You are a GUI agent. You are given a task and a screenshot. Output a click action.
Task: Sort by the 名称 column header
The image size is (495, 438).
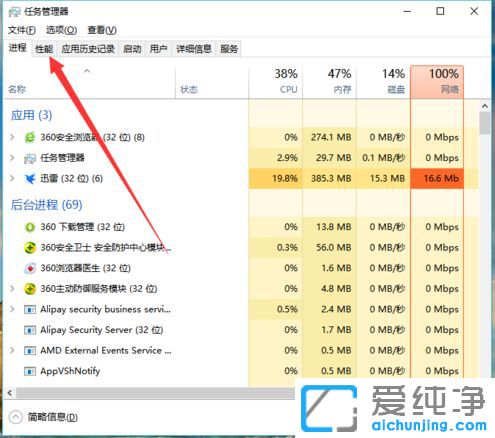(x=89, y=82)
